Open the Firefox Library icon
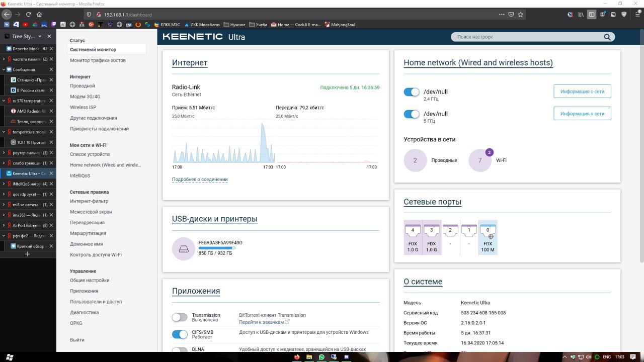Image resolution: width=644 pixels, height=362 pixels. (x=581, y=15)
